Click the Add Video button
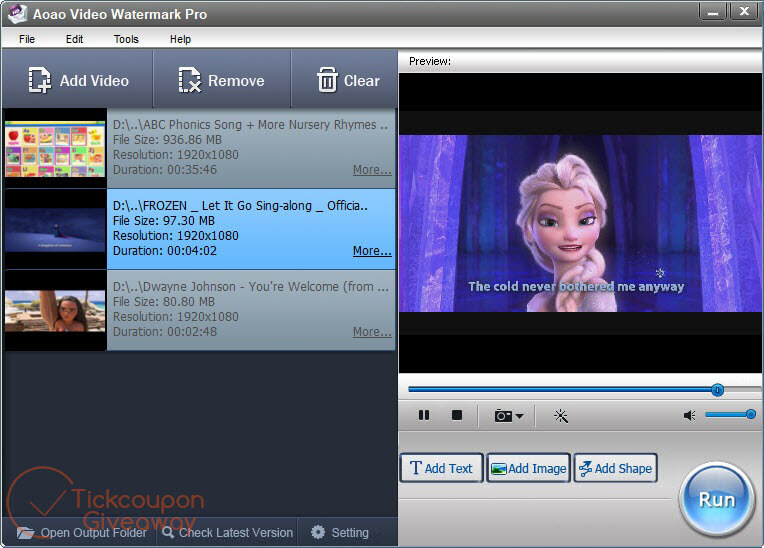764x548 pixels. [78, 80]
